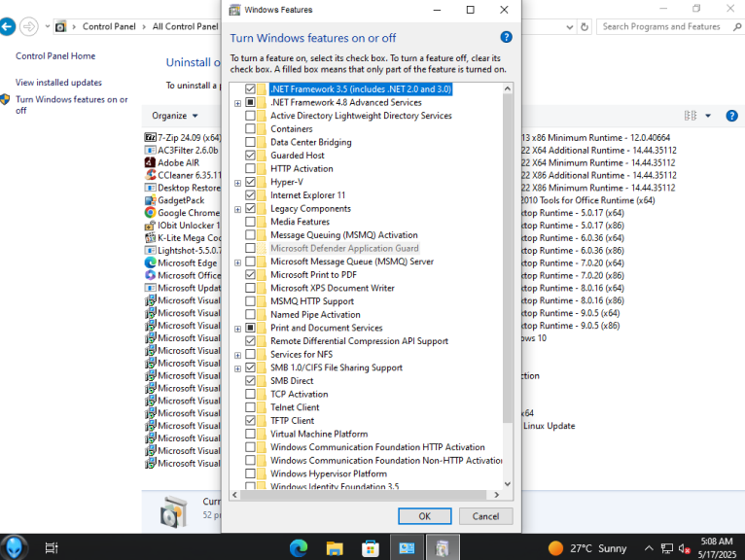The height and width of the screenshot is (560, 745).
Task: Show hidden tray icons chevron
Action: [x=649, y=548]
